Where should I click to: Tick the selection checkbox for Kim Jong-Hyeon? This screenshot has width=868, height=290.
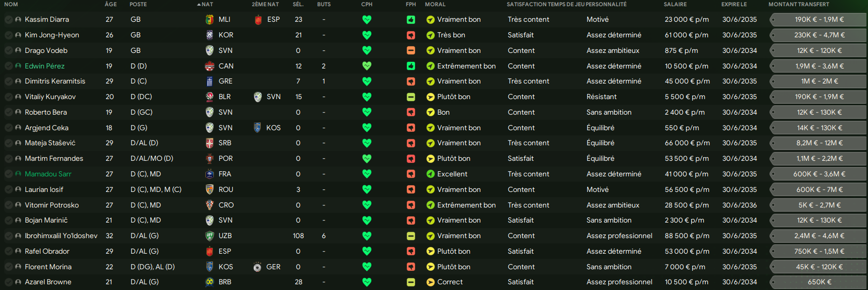click(x=9, y=35)
